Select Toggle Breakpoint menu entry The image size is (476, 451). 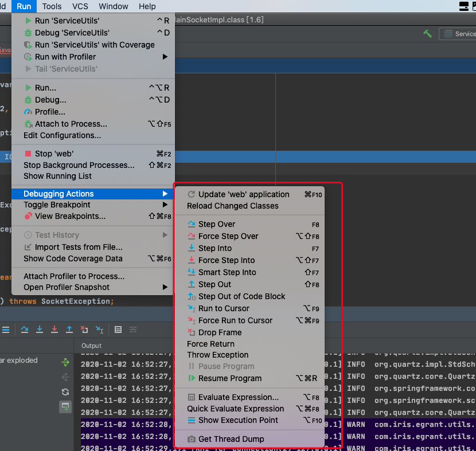click(x=57, y=205)
